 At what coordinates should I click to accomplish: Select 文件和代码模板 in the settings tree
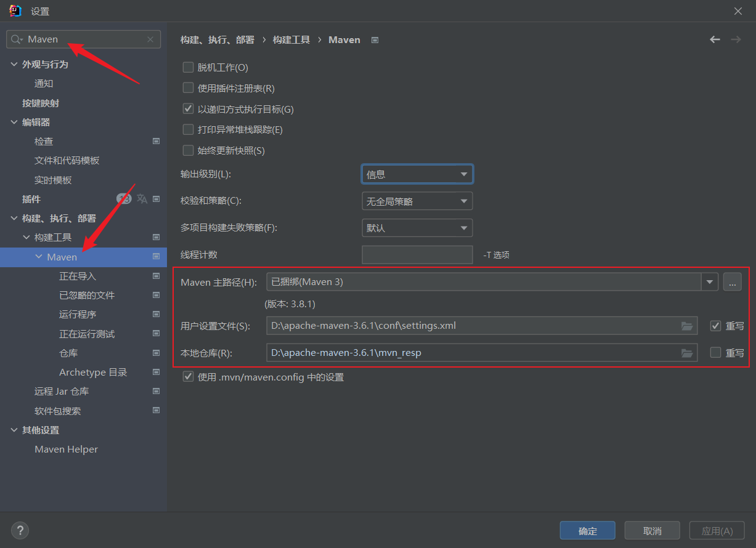coord(67,160)
